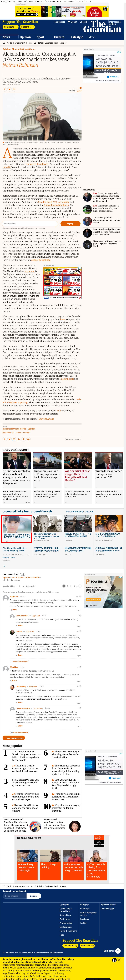Click the Twitter share icon under the headline
126x980 pixels.
[9, 89]
